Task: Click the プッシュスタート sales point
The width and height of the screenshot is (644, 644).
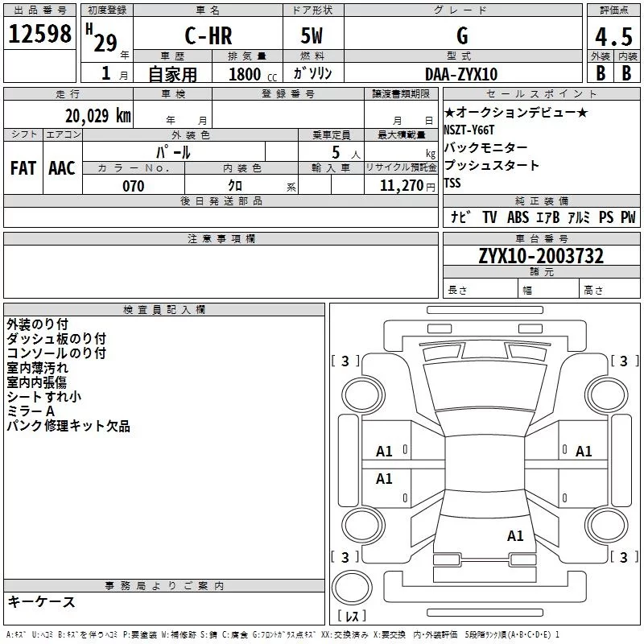Action: point(491,165)
